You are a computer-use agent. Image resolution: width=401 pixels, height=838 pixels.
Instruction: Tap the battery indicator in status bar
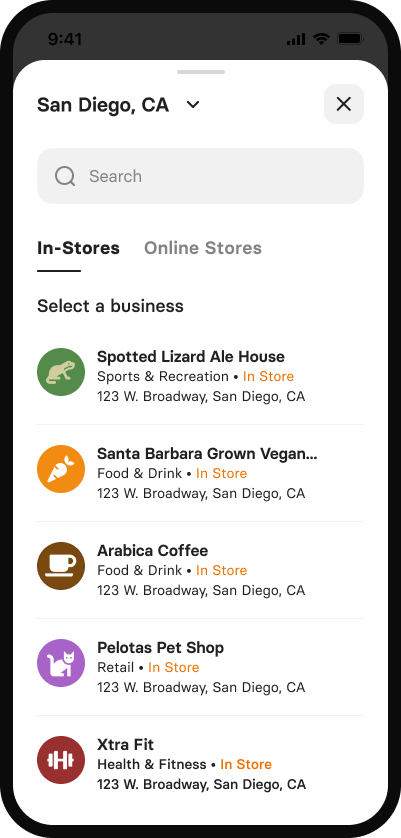pyautogui.click(x=351, y=39)
